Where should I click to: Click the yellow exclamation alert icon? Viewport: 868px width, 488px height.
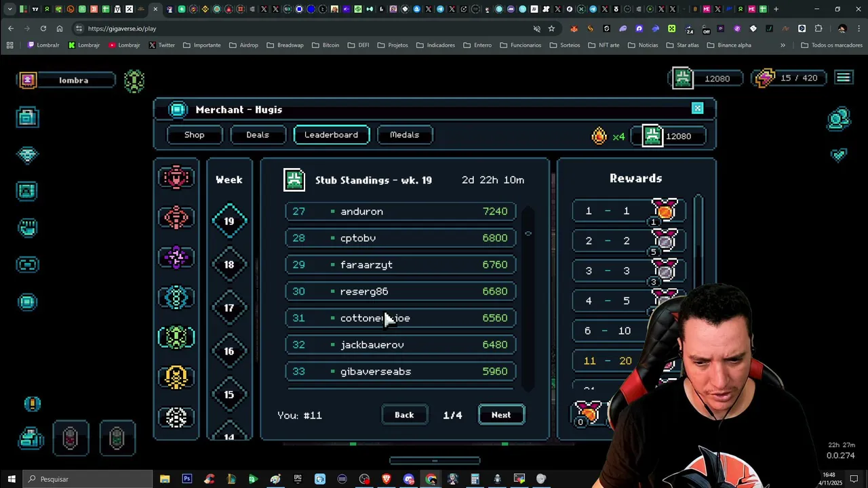32,404
